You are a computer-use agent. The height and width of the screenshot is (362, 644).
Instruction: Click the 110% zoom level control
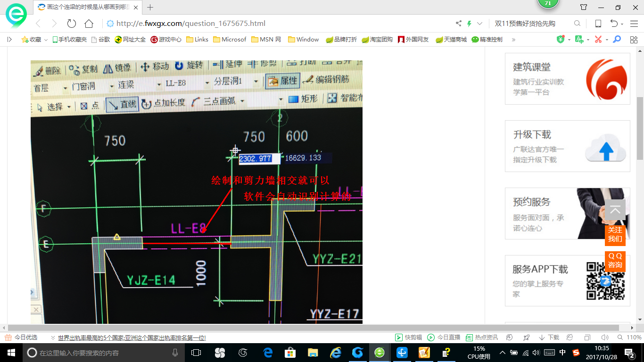click(x=629, y=337)
